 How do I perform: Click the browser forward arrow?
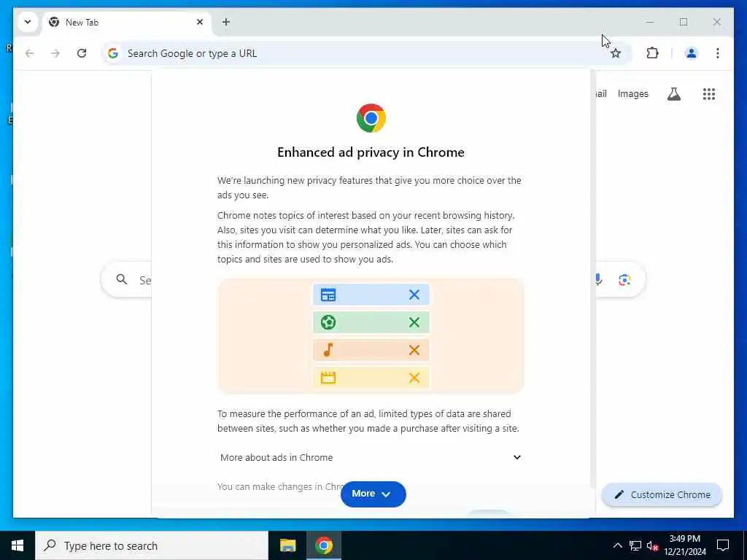55,53
